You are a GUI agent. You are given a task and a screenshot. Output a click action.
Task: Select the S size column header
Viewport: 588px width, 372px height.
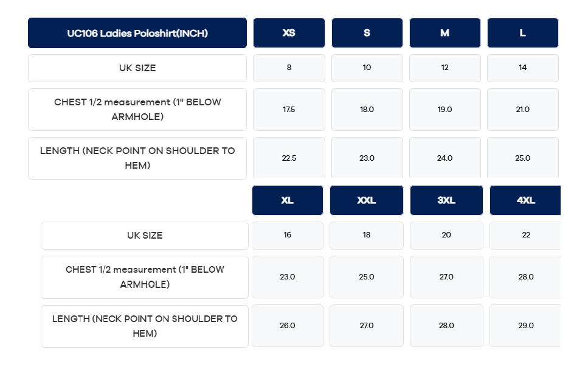(x=367, y=33)
